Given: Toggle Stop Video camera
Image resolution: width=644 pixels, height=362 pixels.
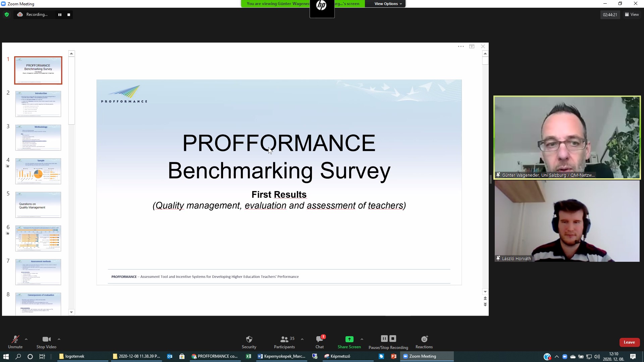Looking at the screenshot, I should coord(46,339).
